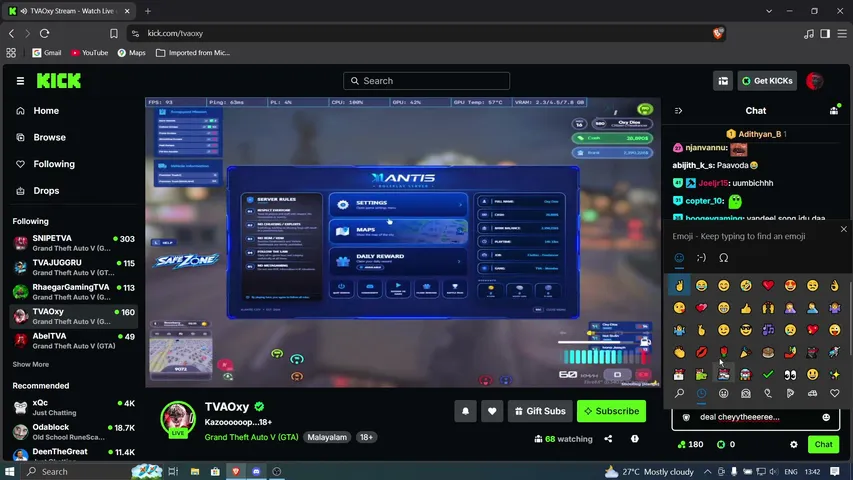The height and width of the screenshot is (480, 853).
Task: Toggle follow with the heart button
Action: (x=492, y=411)
